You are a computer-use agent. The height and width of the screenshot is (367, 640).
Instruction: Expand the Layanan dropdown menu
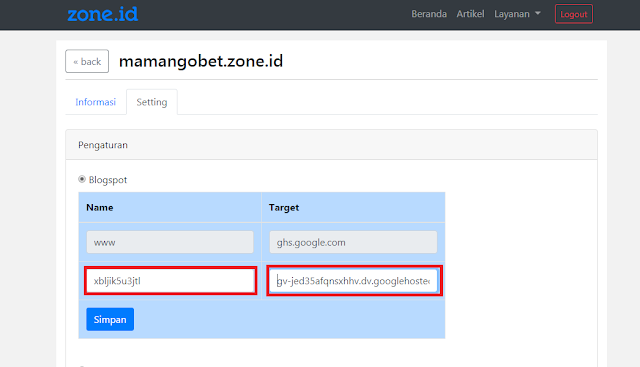pos(517,14)
